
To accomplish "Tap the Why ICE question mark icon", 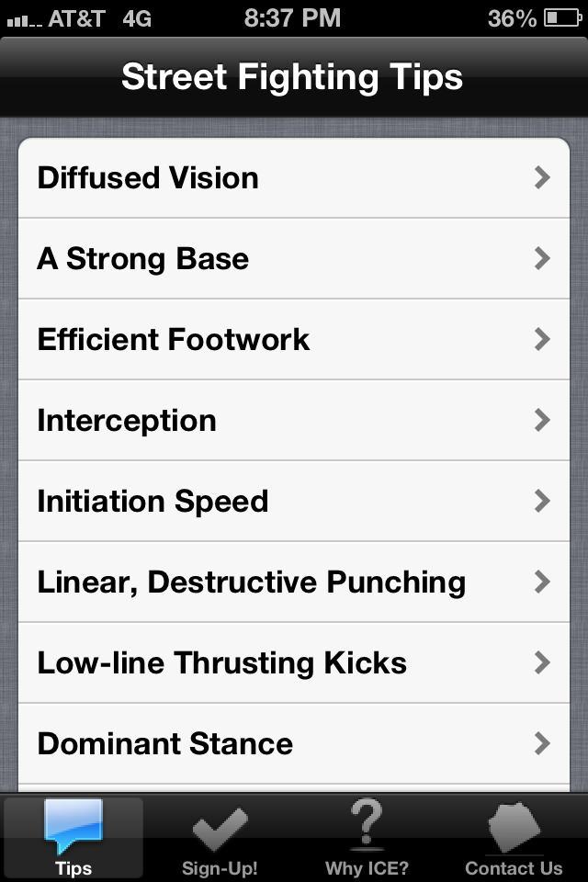I will [x=367, y=826].
